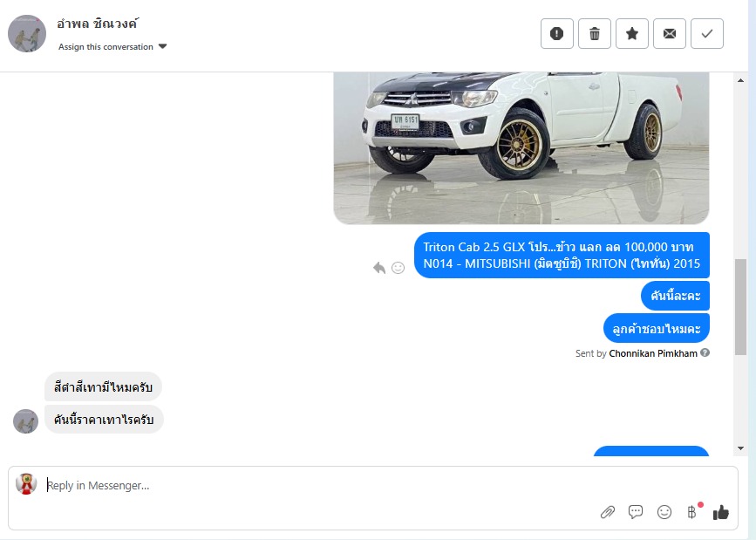Open อำพล ชิณวงค์ profile picture in the header
The image size is (756, 540).
(27, 33)
